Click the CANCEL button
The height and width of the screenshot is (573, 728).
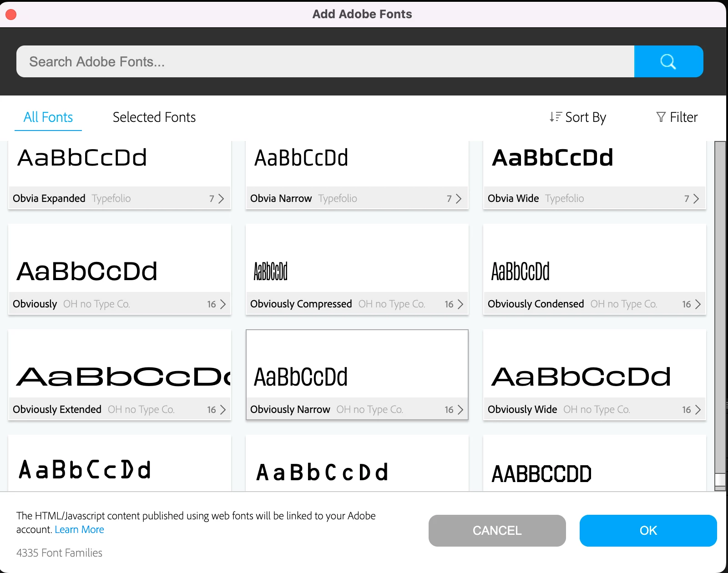point(497,531)
